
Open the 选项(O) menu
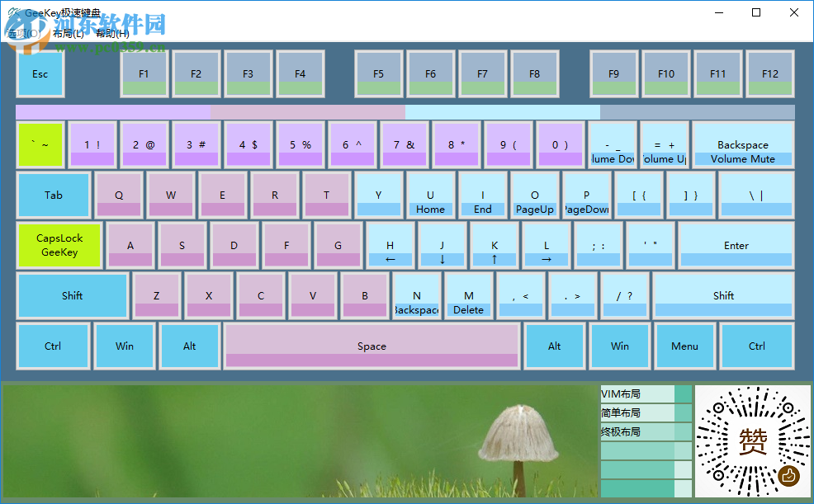pos(23,34)
